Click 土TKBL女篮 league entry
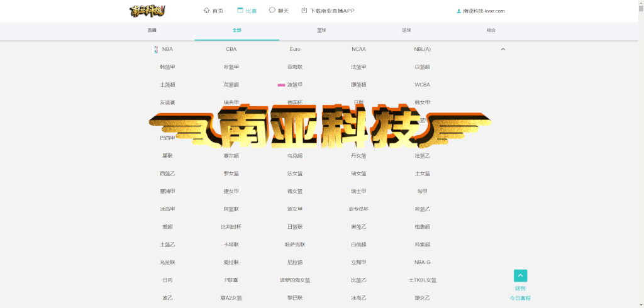Screen dimensions: 644x308 click(422, 280)
